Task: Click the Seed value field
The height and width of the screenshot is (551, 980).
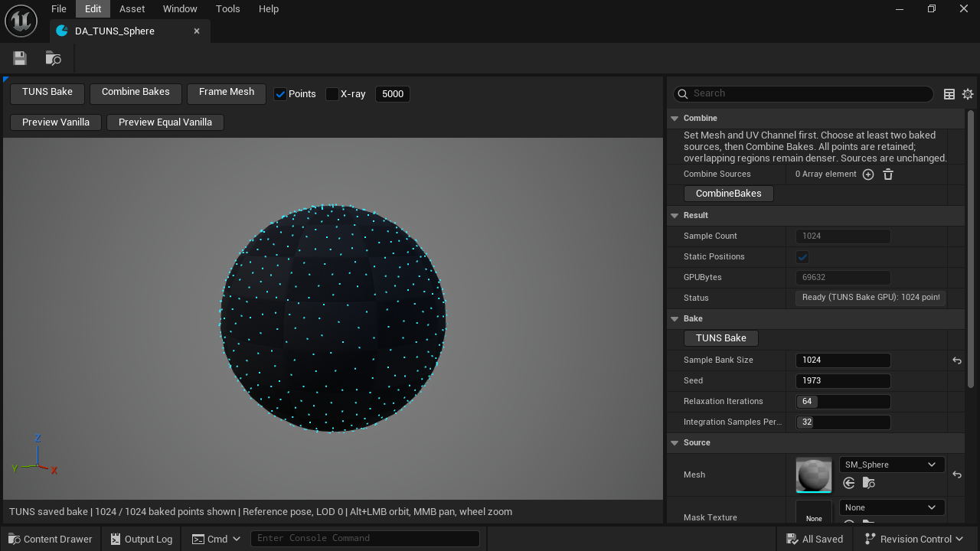Action: [843, 381]
